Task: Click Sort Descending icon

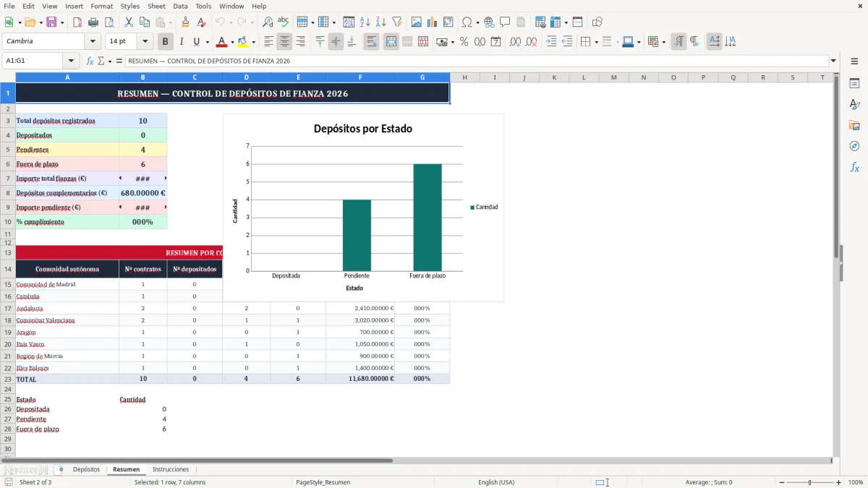Action: 380,22
